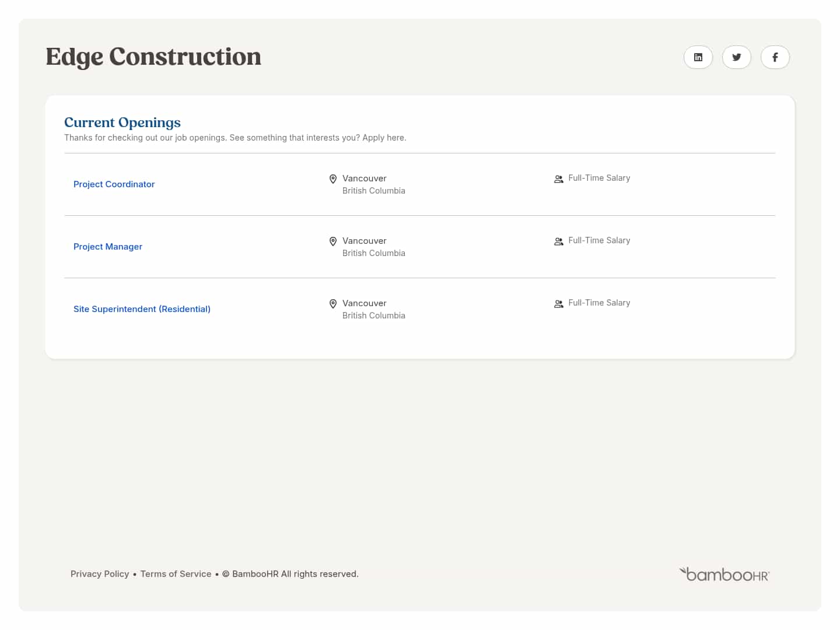Click Vancouver text in Project Coordinator row
The width and height of the screenshot is (840, 630).
[365, 178]
